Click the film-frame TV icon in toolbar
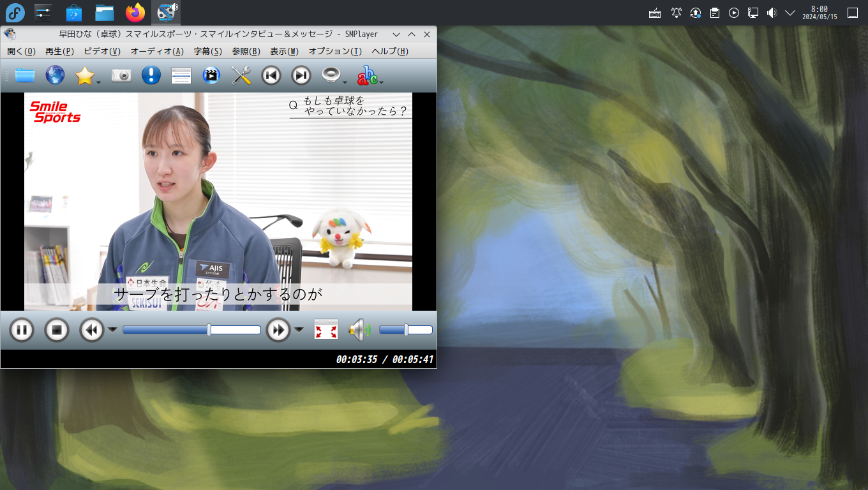This screenshot has width=868, height=490. pos(211,76)
